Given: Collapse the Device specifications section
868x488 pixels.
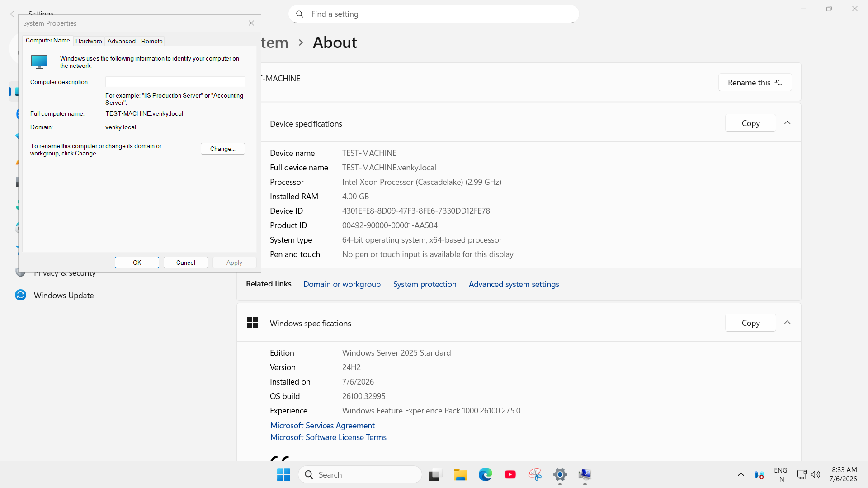Looking at the screenshot, I should click(787, 123).
